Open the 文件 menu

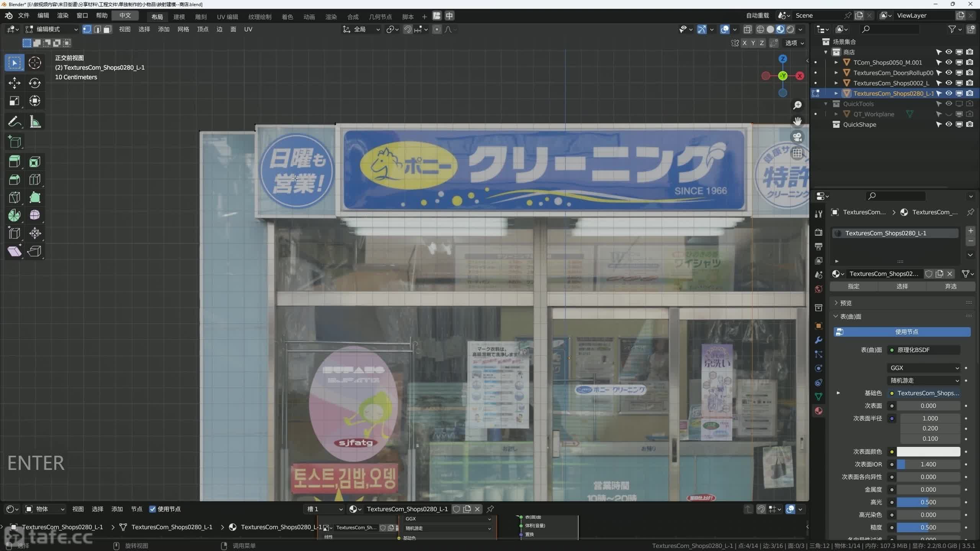pos(24,16)
